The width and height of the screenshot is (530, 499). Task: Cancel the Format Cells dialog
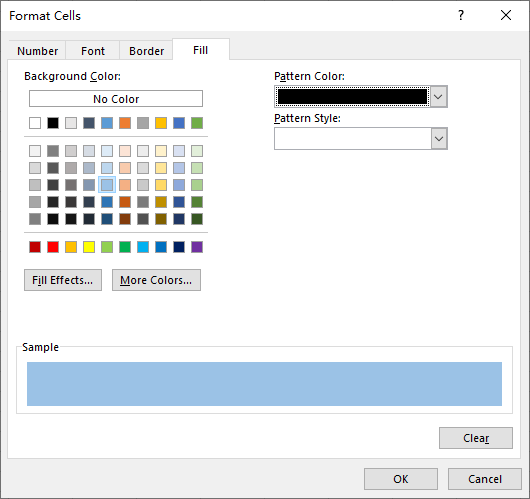tap(485, 479)
